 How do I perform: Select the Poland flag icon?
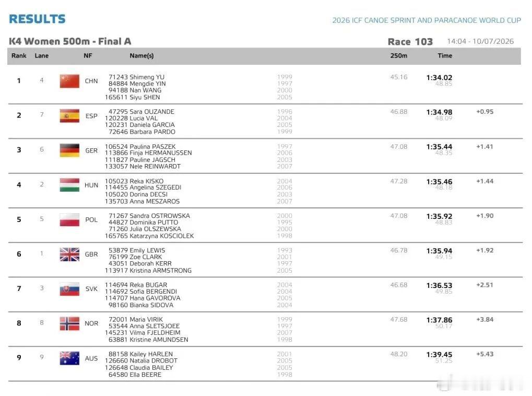(69, 220)
